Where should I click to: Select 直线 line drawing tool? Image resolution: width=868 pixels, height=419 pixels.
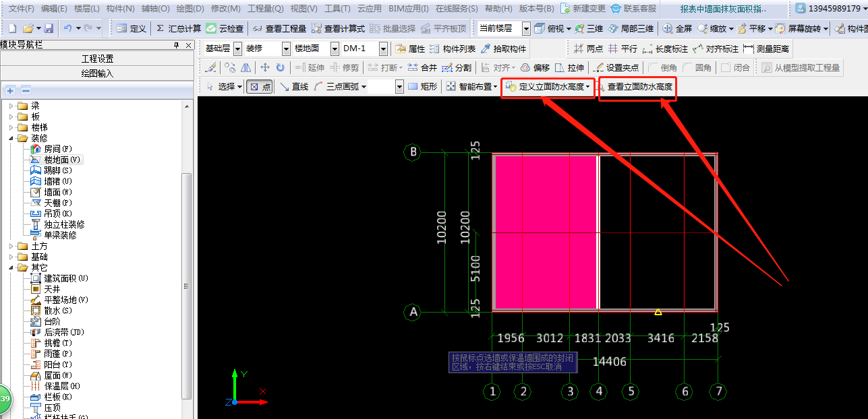click(x=294, y=86)
